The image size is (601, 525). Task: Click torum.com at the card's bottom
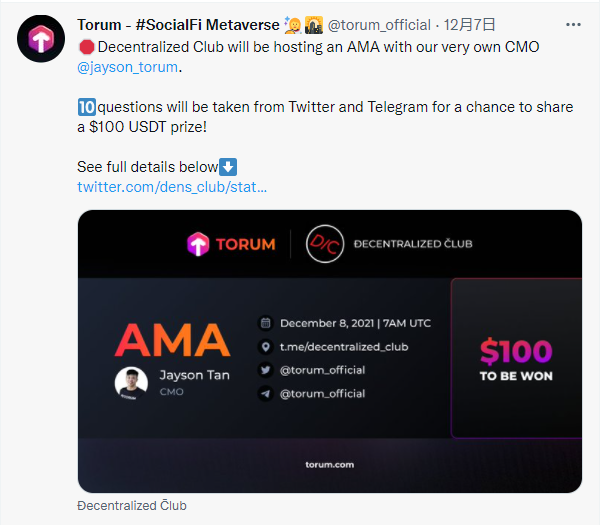(x=329, y=465)
